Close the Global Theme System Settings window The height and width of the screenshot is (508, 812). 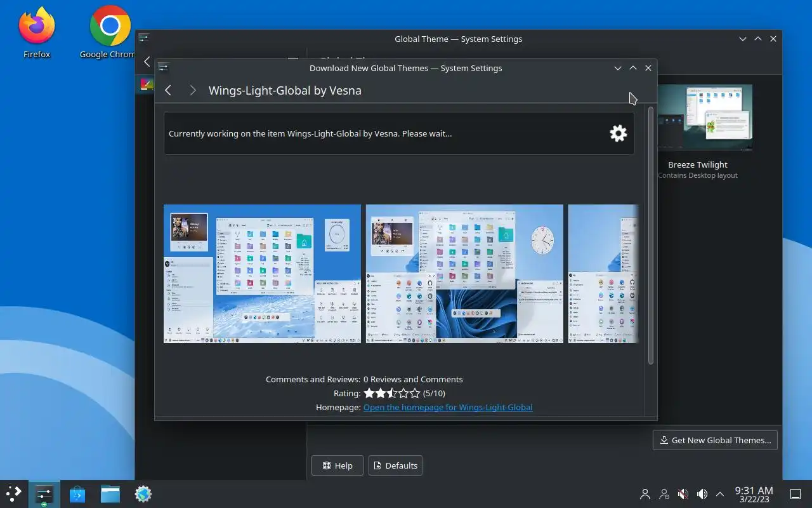(773, 39)
